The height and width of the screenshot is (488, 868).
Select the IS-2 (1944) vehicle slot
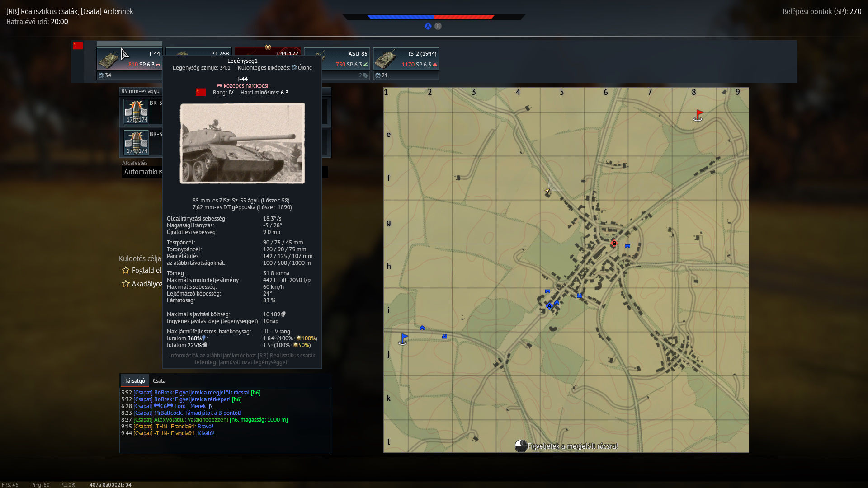pos(406,59)
